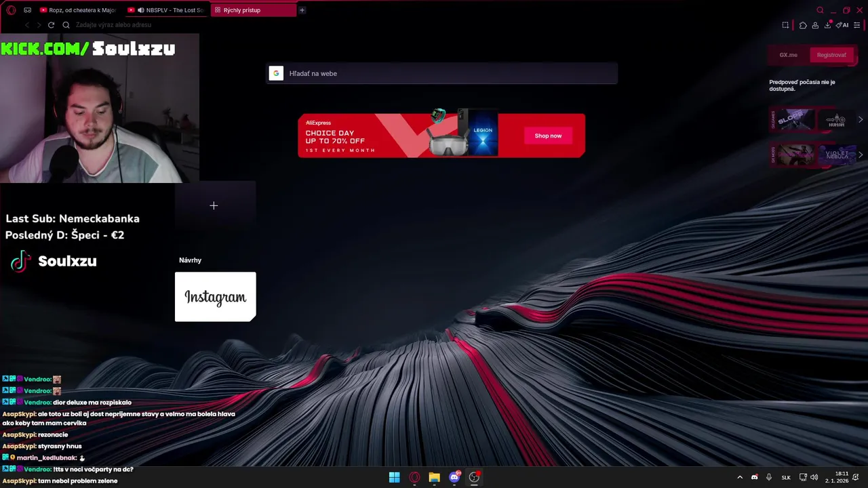Open the profile account icon
This screenshot has height=488, width=868.
[815, 25]
